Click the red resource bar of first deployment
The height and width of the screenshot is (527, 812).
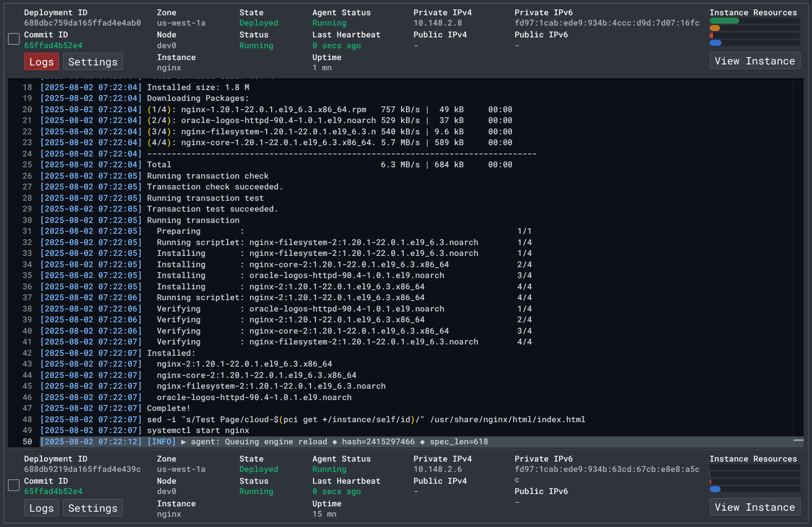(x=712, y=35)
